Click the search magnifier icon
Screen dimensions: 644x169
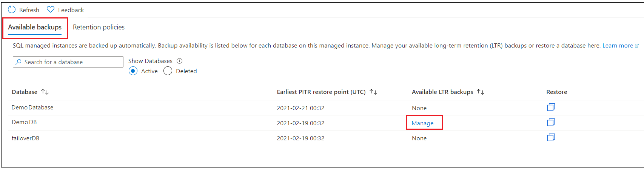[18, 62]
